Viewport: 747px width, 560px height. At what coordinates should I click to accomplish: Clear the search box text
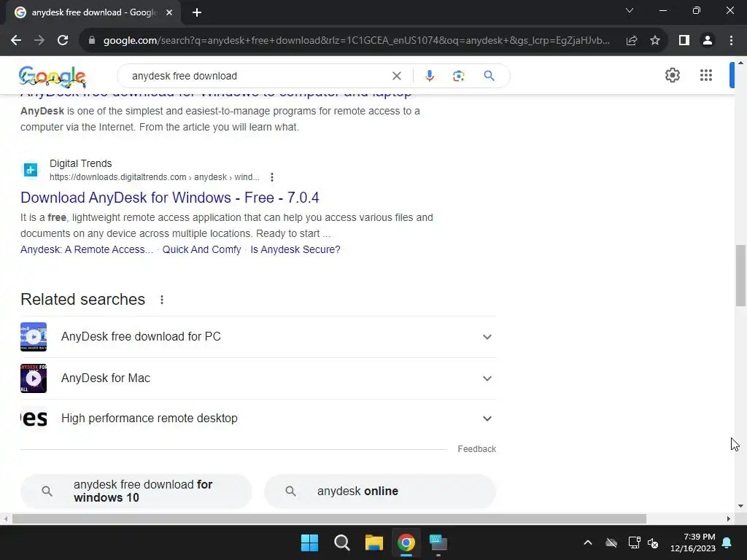tap(396, 76)
